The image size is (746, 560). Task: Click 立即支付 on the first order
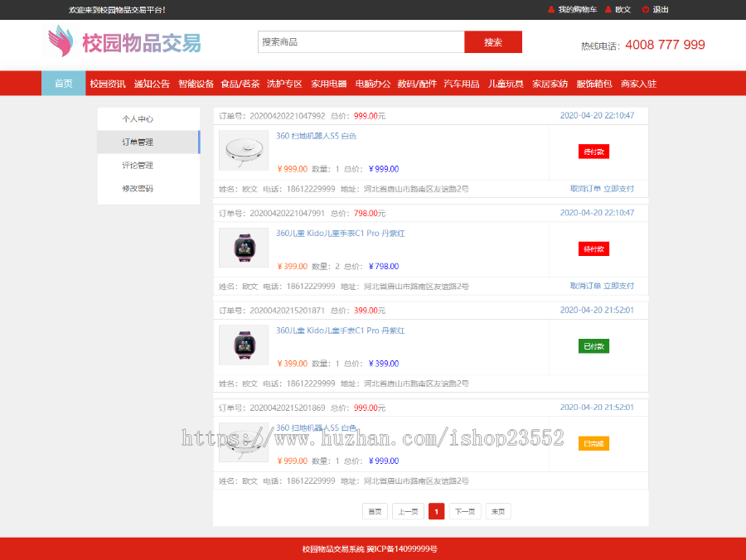point(620,189)
